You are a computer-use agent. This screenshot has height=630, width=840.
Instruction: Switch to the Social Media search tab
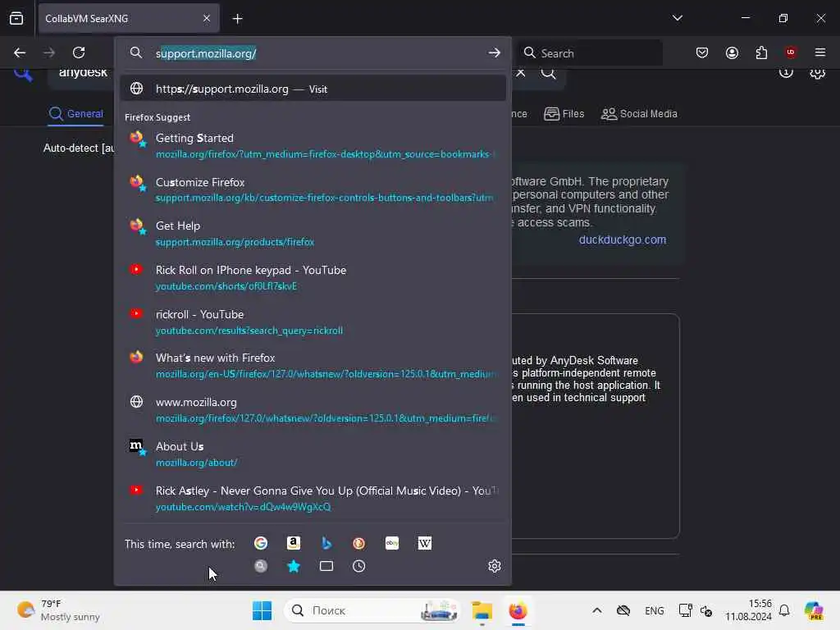coord(639,113)
